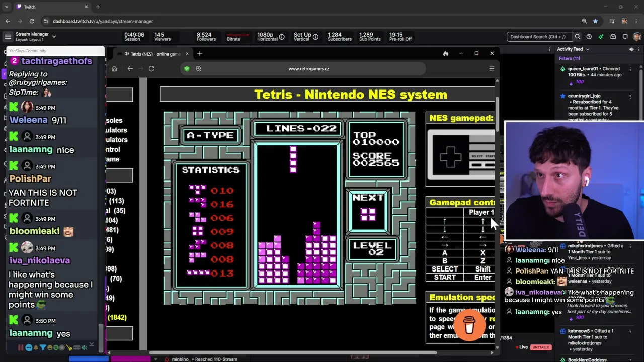Click the dashboard search magnifier button
The width and height of the screenshot is (644, 362).
[x=578, y=37]
